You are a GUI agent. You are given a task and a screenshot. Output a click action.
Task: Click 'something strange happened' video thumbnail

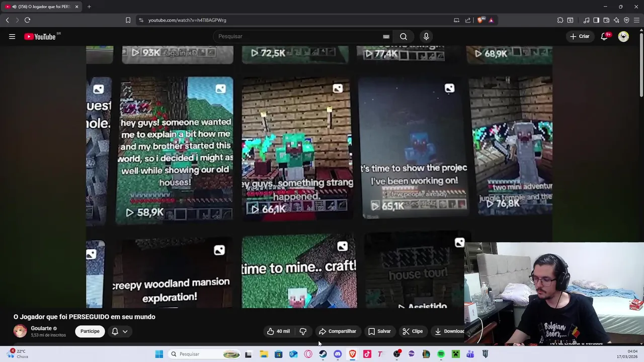point(297,148)
